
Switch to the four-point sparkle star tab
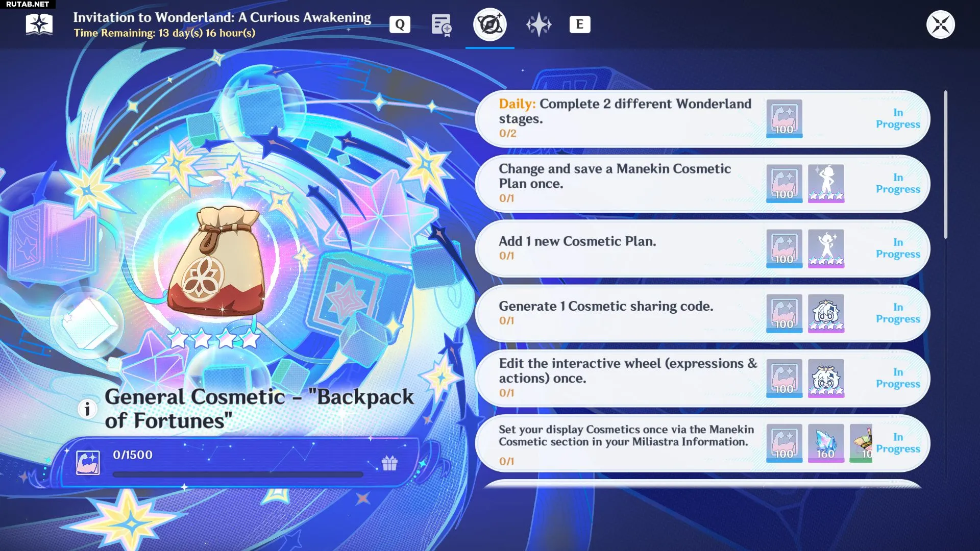[538, 24]
